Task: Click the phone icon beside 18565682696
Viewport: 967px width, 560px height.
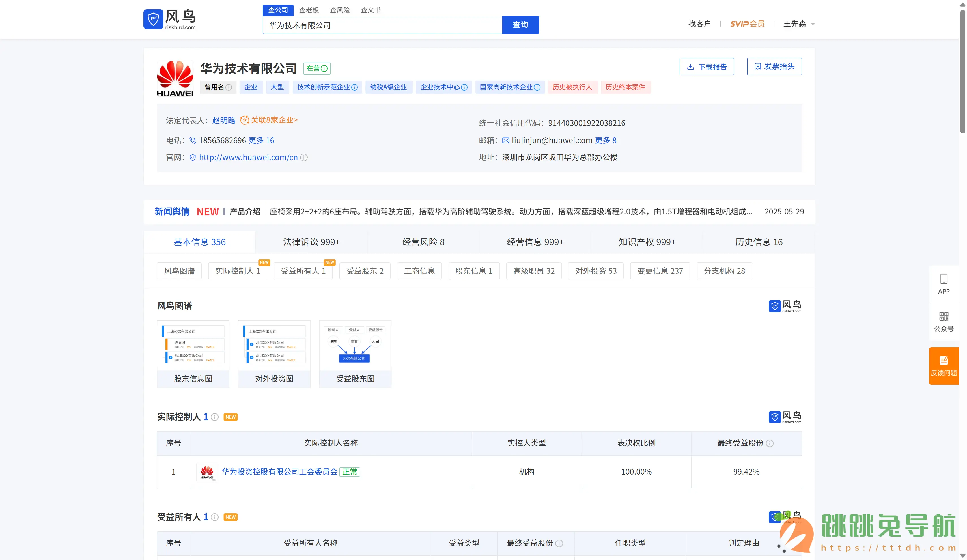Action: 193,141
